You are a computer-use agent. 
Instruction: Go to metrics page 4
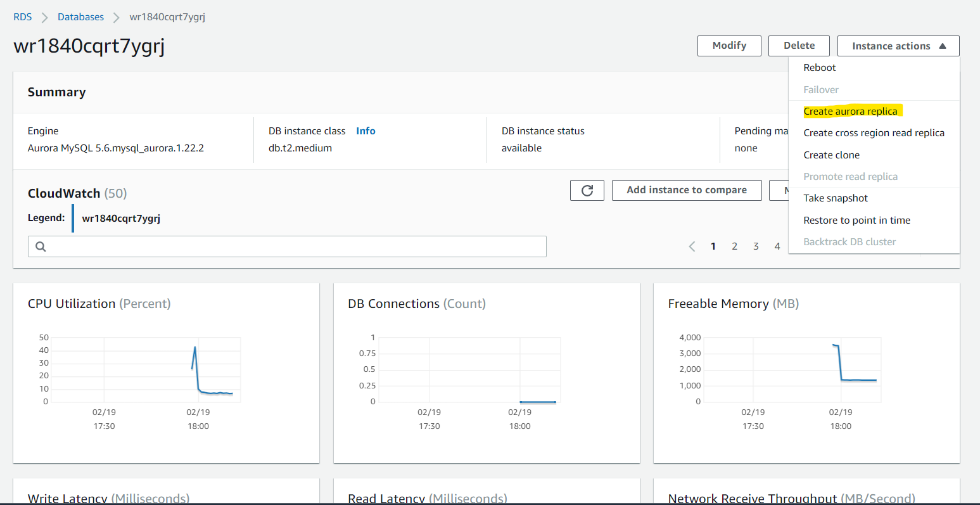(x=777, y=246)
